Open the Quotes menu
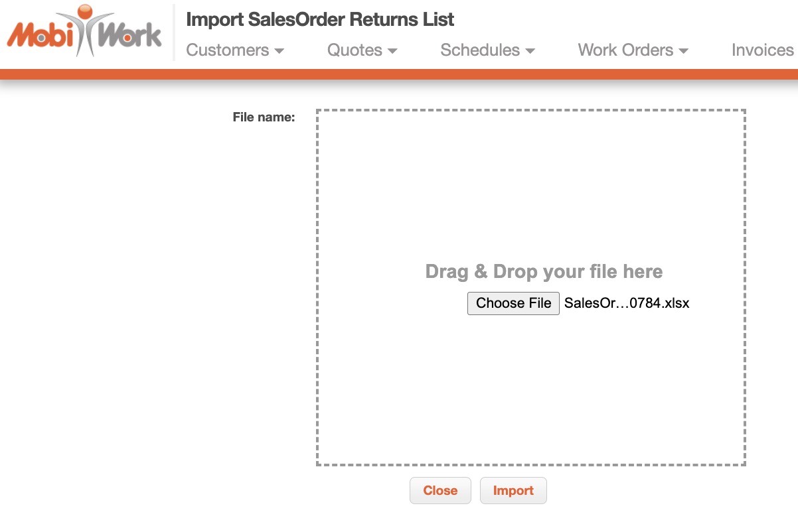Screen dimensions: 798x532 (x=355, y=50)
